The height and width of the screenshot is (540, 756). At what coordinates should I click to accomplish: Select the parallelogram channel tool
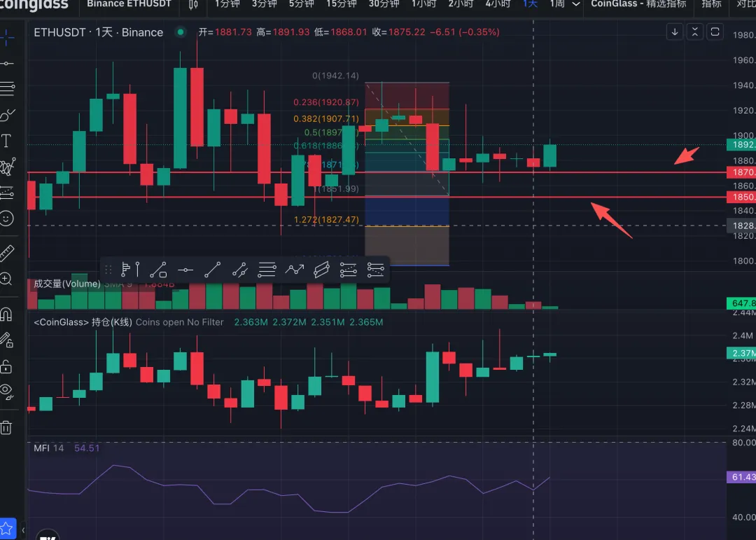[x=321, y=270]
